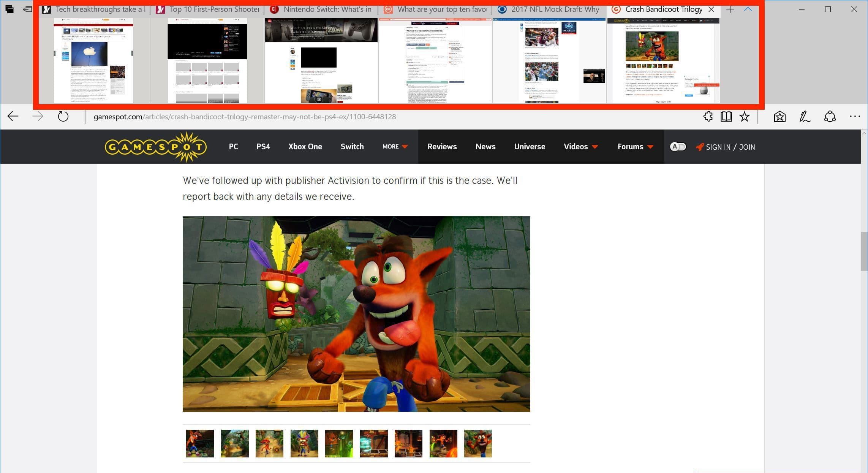Click the Make a Web Note pen icon

[x=805, y=117]
